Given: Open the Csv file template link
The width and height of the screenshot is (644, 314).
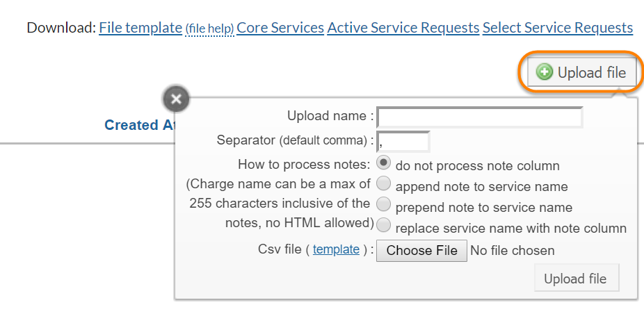Looking at the screenshot, I should coord(336,249).
